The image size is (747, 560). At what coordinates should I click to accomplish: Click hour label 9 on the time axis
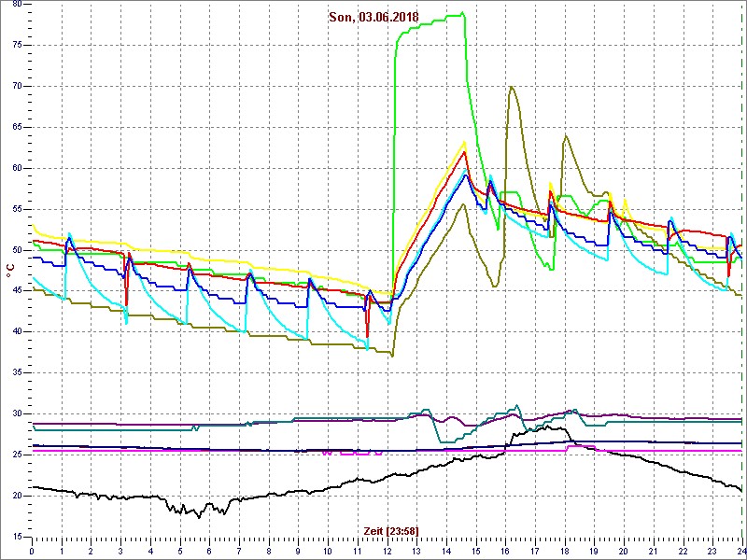298,550
